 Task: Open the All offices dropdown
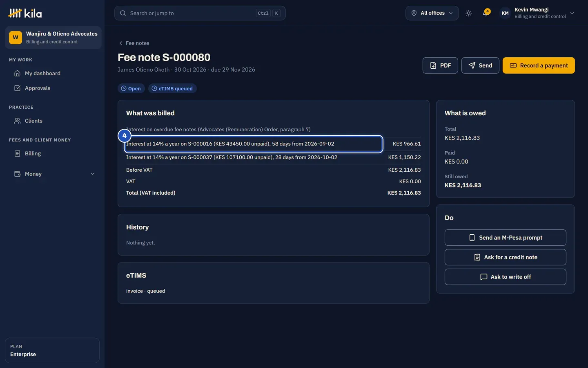click(x=432, y=13)
